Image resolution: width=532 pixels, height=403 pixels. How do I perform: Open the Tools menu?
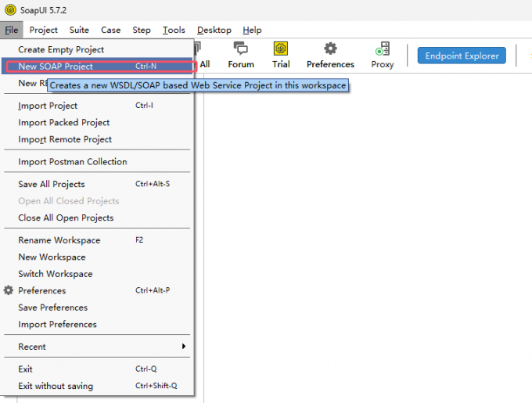(174, 30)
